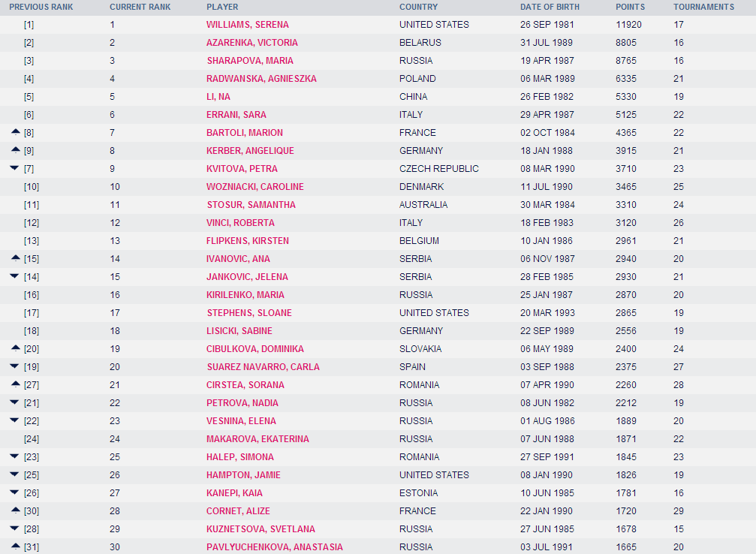
Task: Open Sloane Stephens profile link
Action: tap(249, 313)
